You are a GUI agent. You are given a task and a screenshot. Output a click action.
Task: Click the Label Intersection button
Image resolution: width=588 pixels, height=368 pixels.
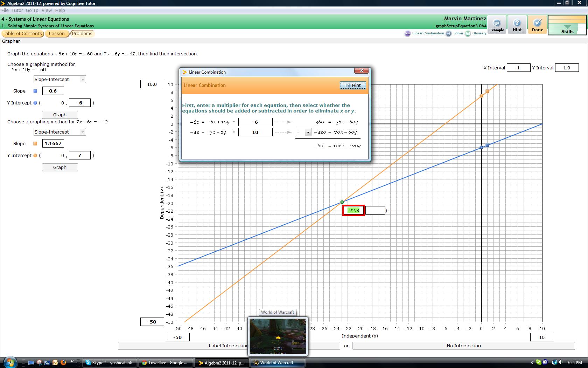(x=229, y=346)
